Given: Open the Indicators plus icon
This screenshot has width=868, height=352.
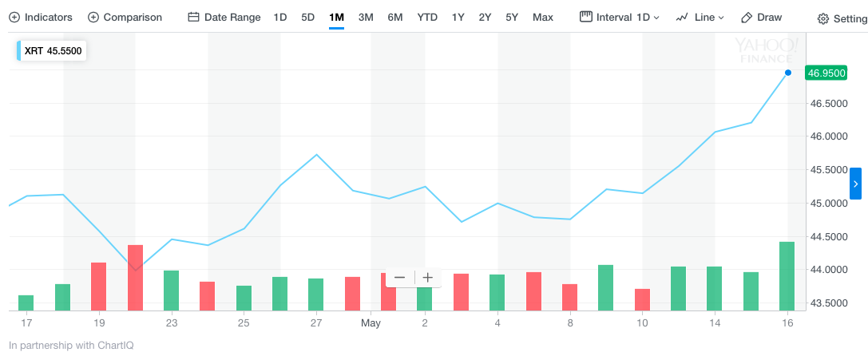Looking at the screenshot, I should pos(14,17).
